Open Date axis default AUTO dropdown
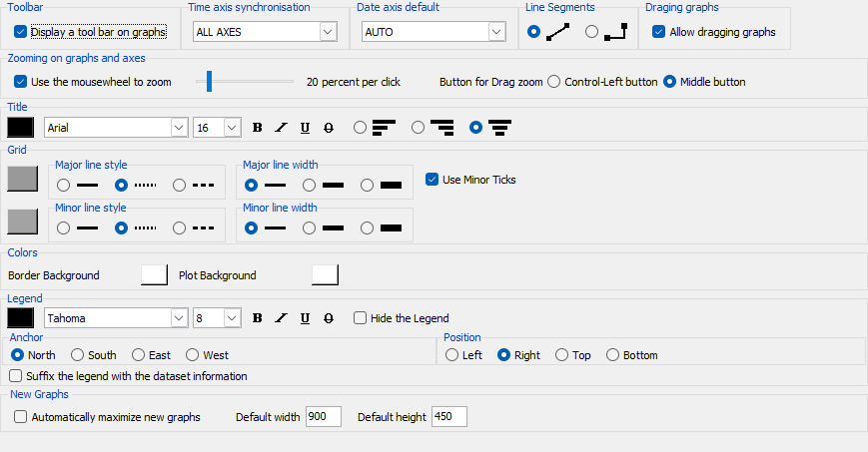Screen dimensions: 868x452 (434, 32)
